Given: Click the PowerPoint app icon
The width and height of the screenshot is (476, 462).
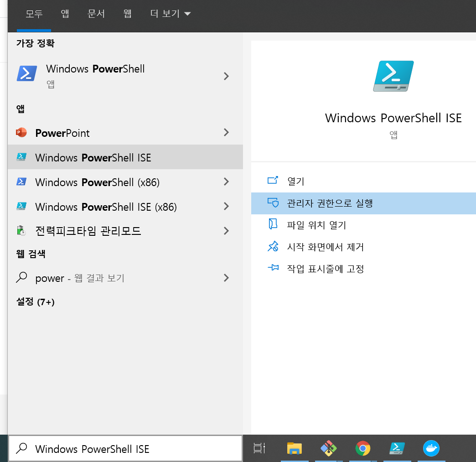Looking at the screenshot, I should tap(21, 132).
